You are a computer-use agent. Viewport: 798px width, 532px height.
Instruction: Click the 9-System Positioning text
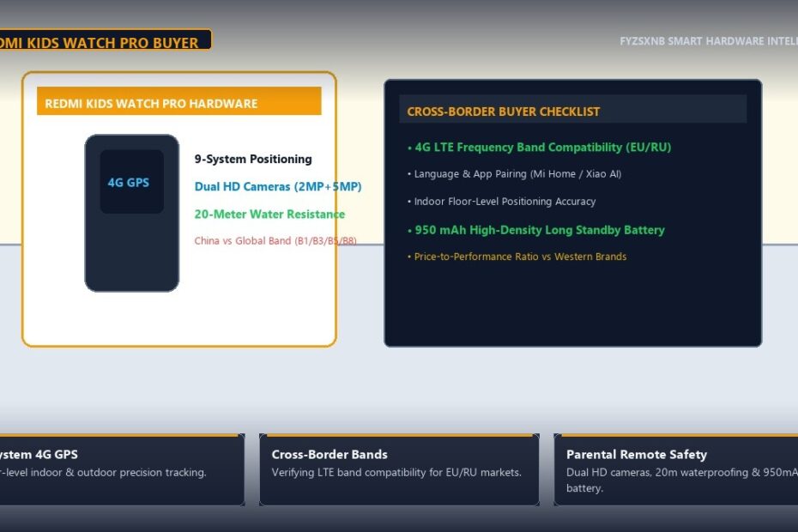point(253,160)
